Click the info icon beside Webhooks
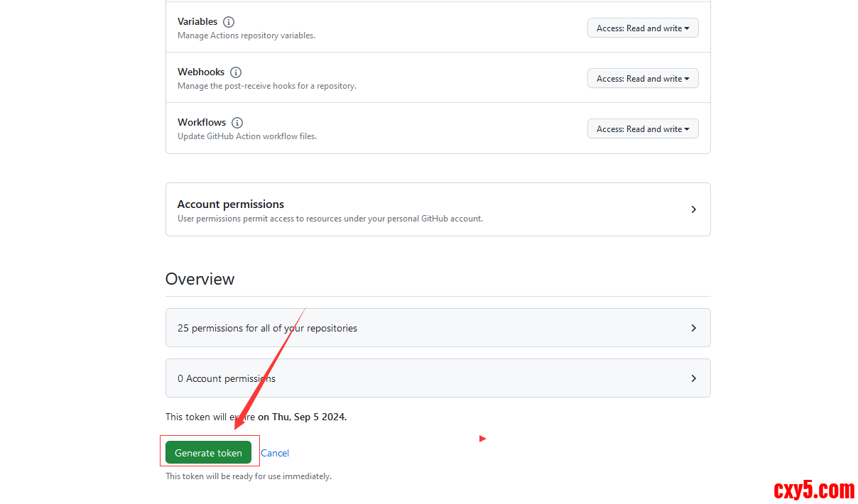The image size is (858, 504). click(x=236, y=72)
